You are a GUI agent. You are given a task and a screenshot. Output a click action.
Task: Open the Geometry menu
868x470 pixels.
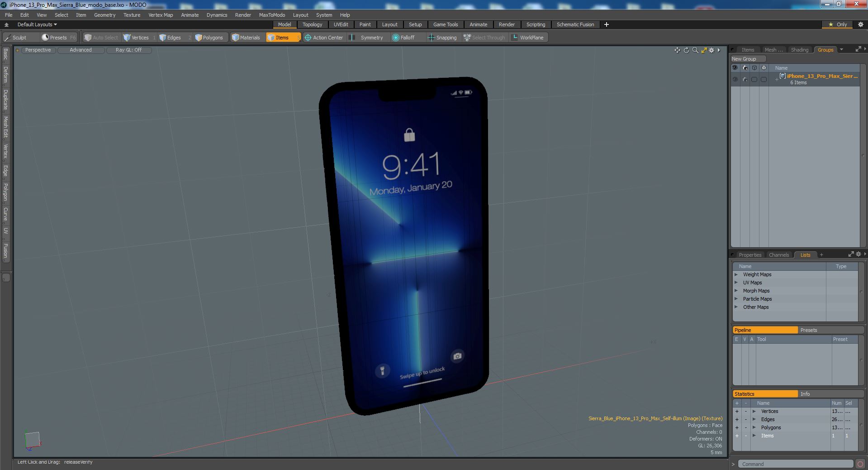click(104, 15)
